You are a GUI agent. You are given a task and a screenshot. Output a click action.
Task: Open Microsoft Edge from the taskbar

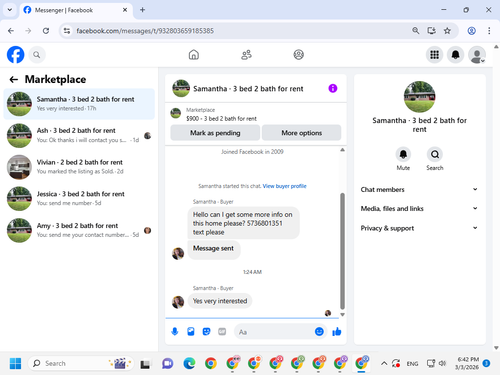click(189, 363)
